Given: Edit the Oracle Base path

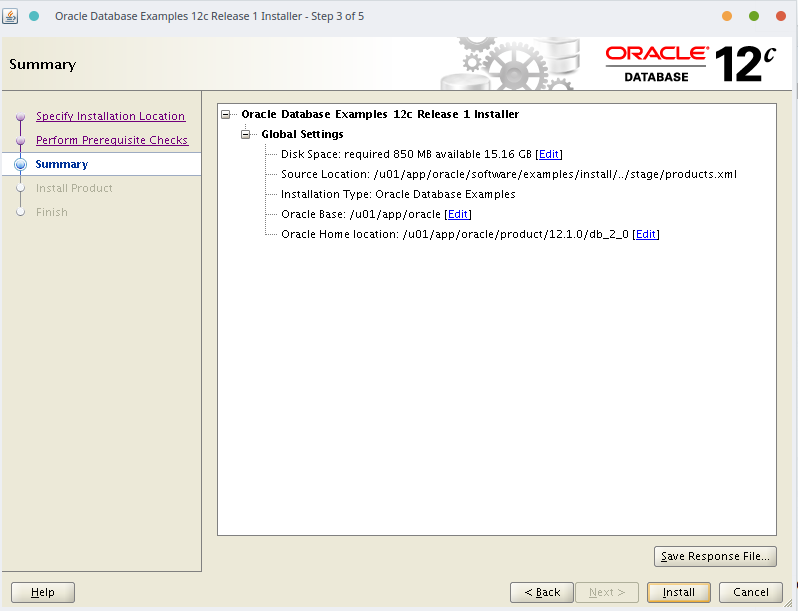Looking at the screenshot, I should (458, 214).
